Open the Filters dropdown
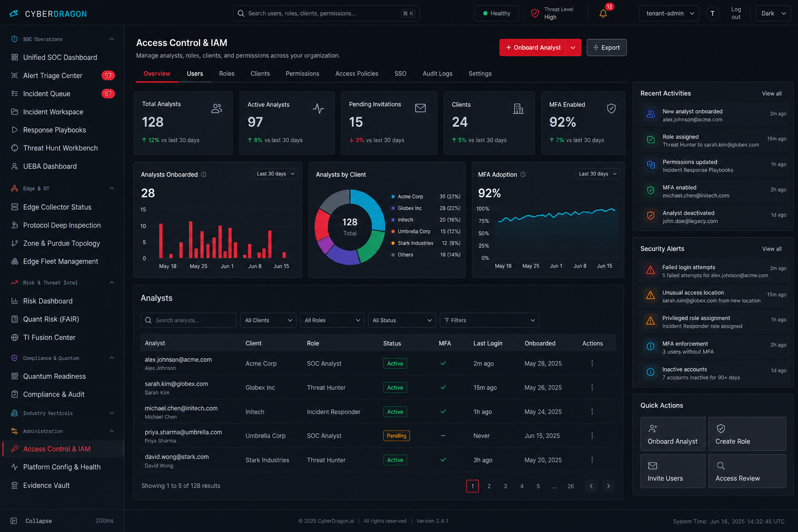Image resolution: width=798 pixels, height=532 pixels. point(489,320)
